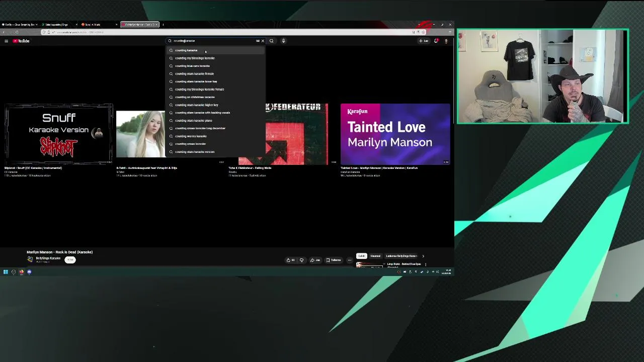Image resolution: width=644 pixels, height=362 pixels.
Task: Click the Share (Jaa) button
Action: [x=315, y=260]
